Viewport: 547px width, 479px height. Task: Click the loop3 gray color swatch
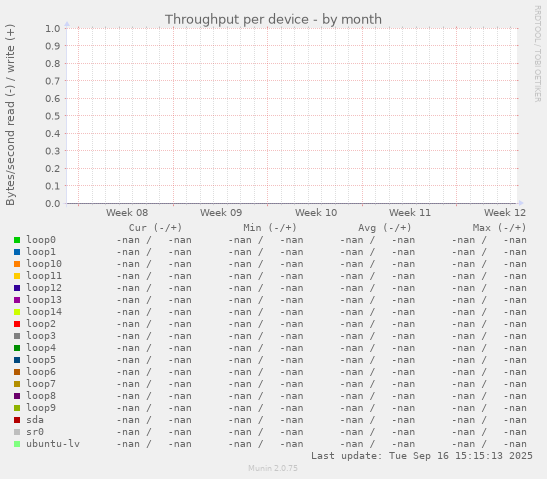pyautogui.click(x=17, y=336)
